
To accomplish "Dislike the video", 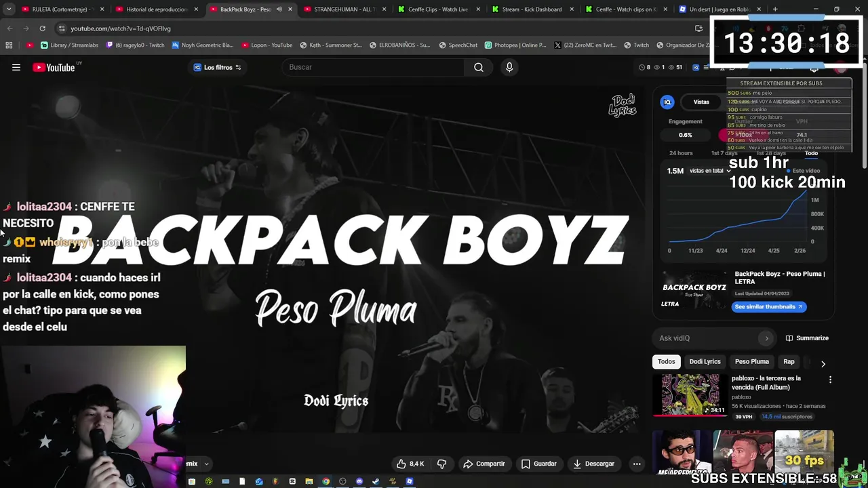I will coord(442,464).
